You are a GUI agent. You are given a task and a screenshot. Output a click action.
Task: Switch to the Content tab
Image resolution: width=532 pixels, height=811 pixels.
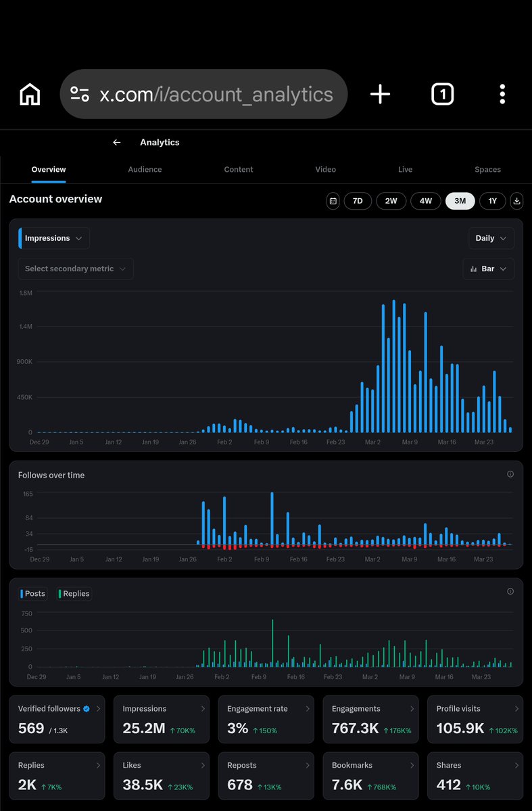(239, 170)
